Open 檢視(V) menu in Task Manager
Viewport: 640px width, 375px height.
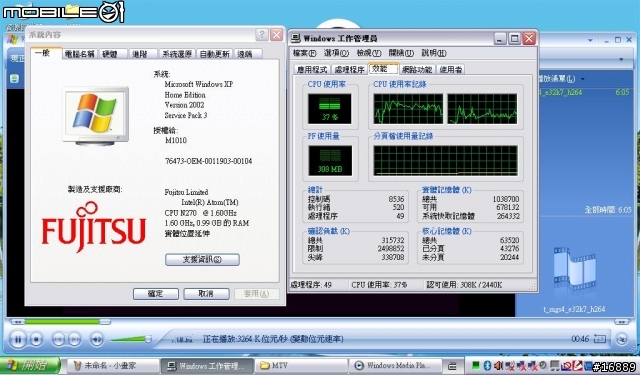pos(369,53)
